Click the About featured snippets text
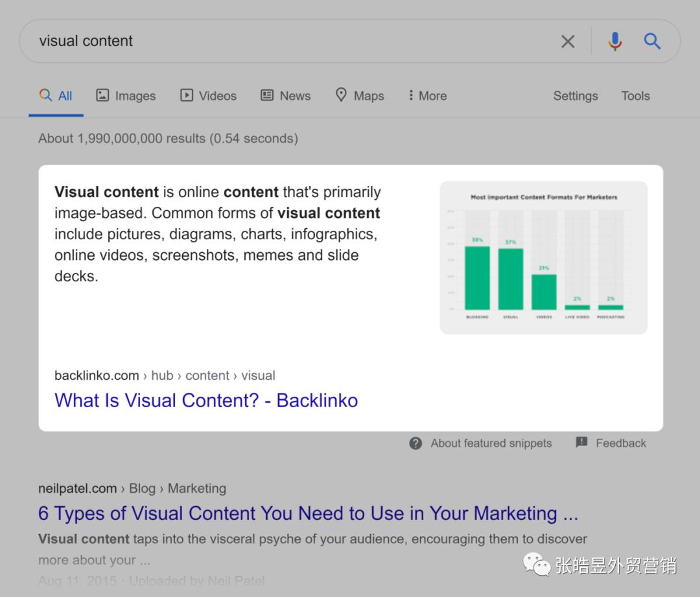 491,443
